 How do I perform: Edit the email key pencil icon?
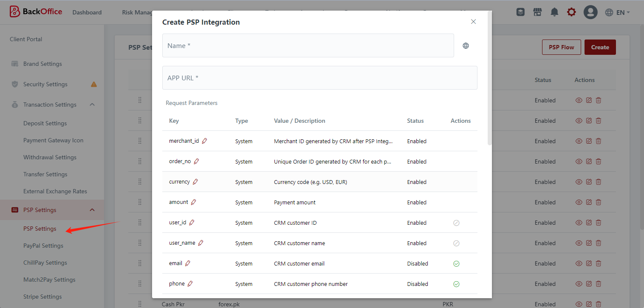pos(188,263)
